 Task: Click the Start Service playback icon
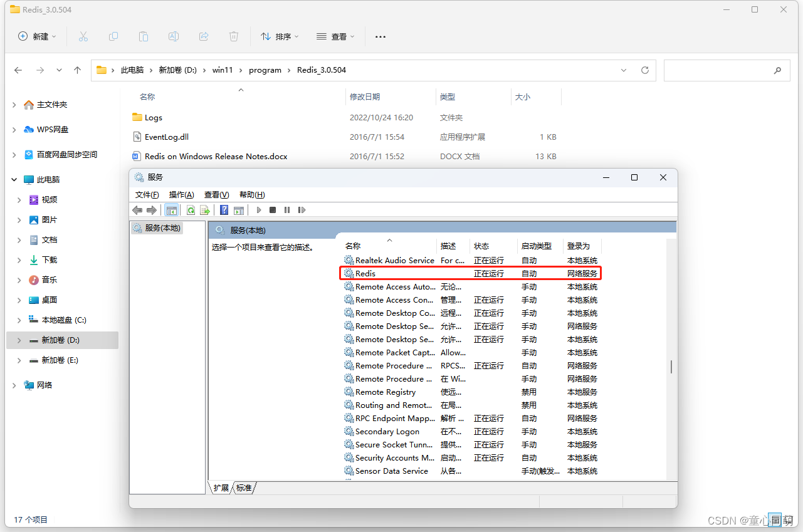(x=259, y=210)
